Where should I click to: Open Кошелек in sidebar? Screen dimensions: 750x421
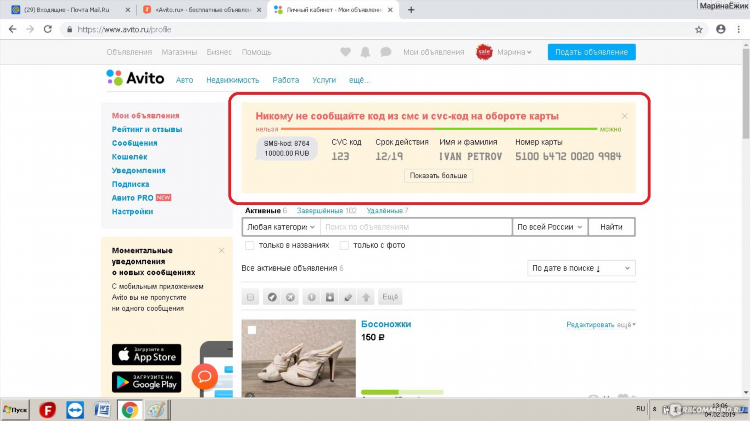tap(129, 156)
